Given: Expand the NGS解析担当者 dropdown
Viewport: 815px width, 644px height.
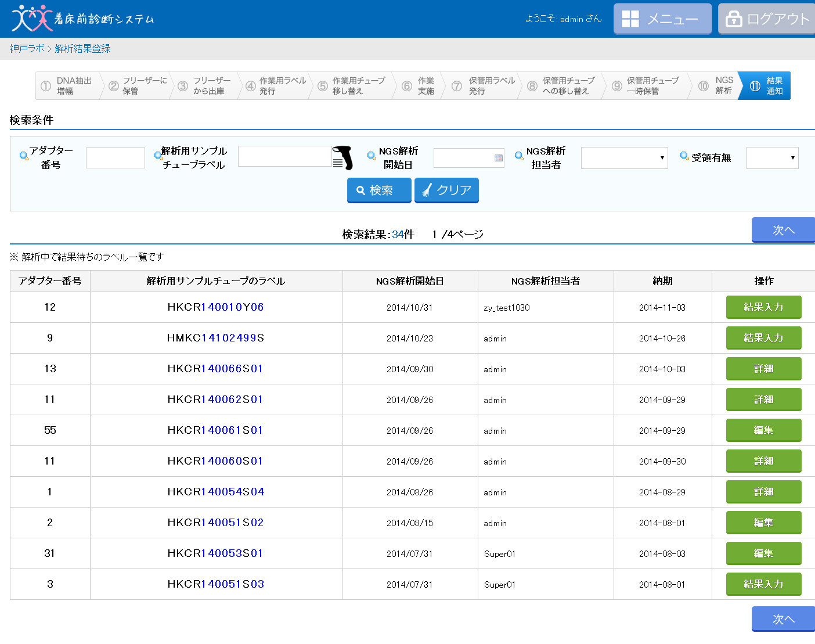Looking at the screenshot, I should (625, 158).
